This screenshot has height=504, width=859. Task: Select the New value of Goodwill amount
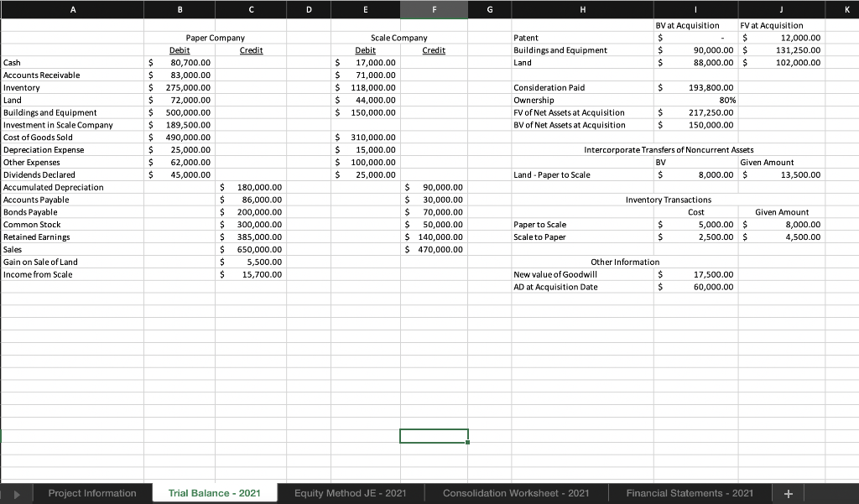[696, 274]
